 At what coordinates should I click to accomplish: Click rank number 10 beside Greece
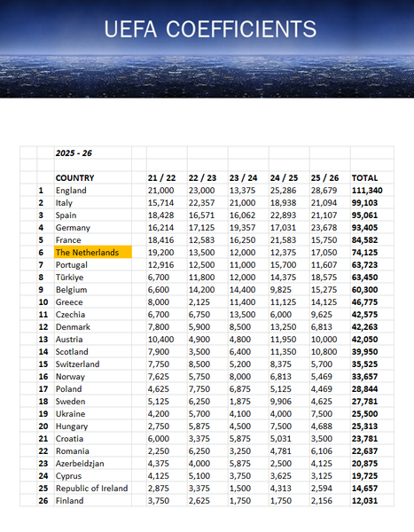(x=43, y=302)
